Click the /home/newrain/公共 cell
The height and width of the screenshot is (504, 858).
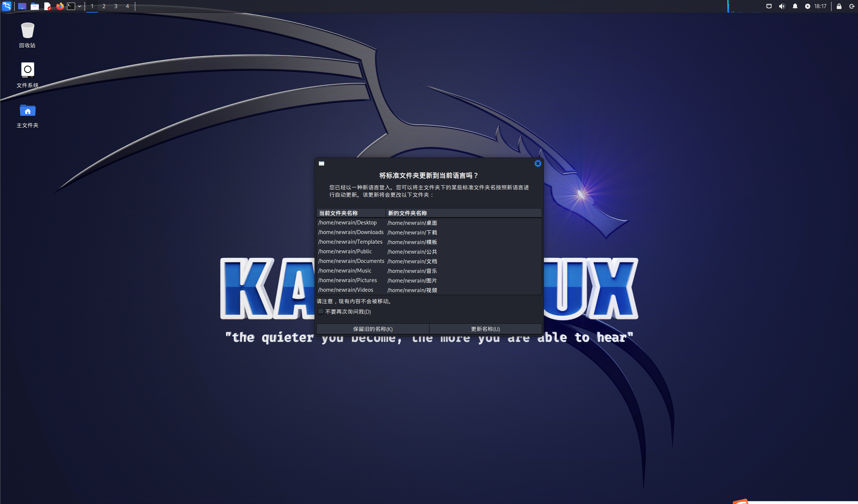point(412,252)
